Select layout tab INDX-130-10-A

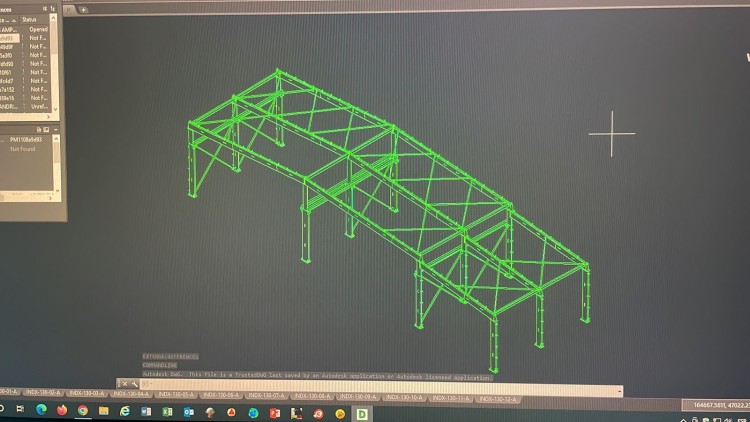click(x=404, y=397)
